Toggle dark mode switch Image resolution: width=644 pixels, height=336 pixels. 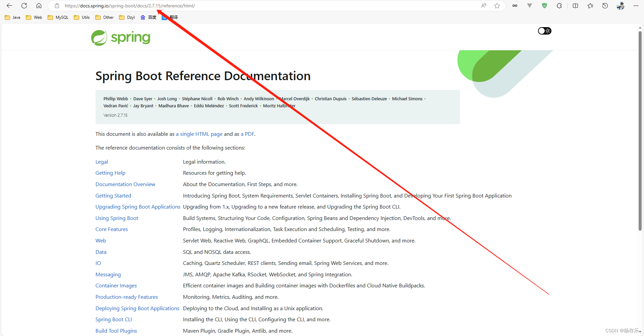(x=544, y=31)
